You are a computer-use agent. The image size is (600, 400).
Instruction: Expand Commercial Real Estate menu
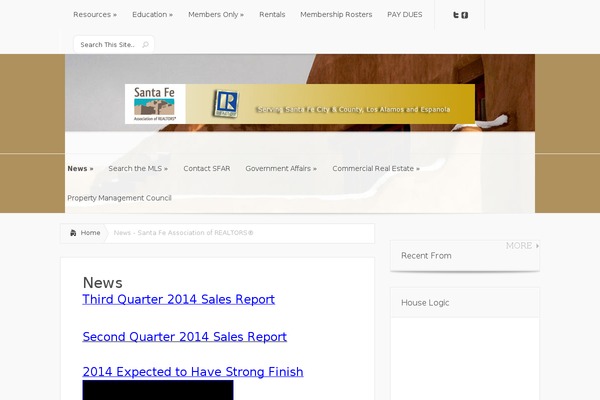[x=376, y=168]
